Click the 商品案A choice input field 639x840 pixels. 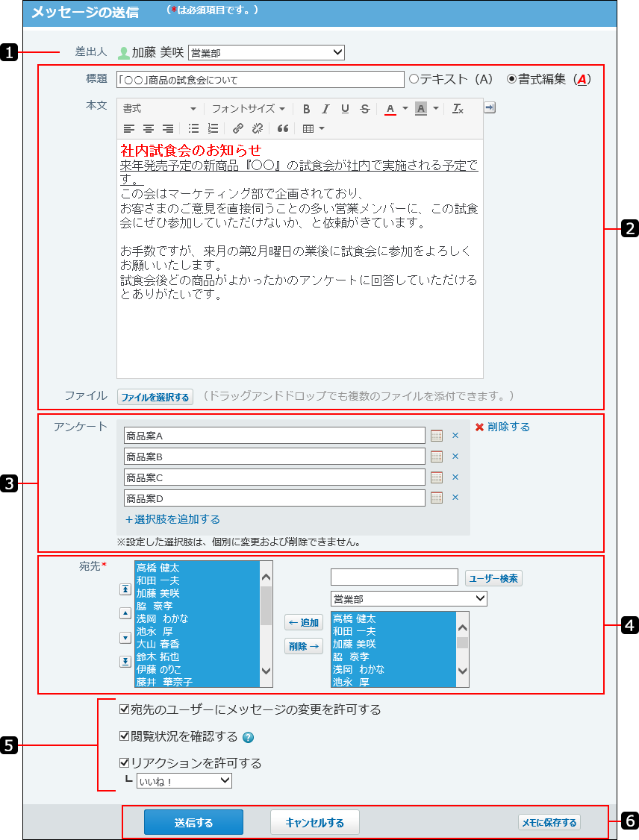275,436
